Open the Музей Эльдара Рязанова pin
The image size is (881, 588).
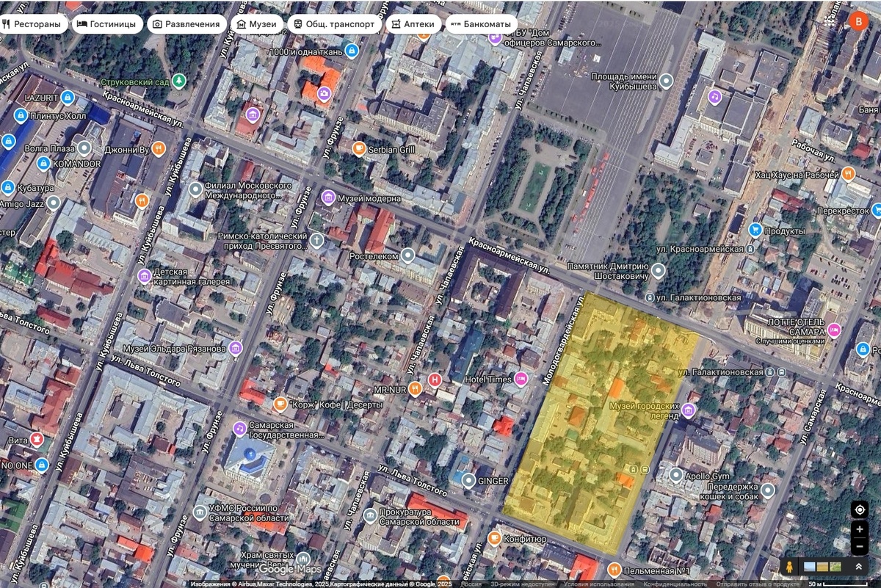coord(235,348)
